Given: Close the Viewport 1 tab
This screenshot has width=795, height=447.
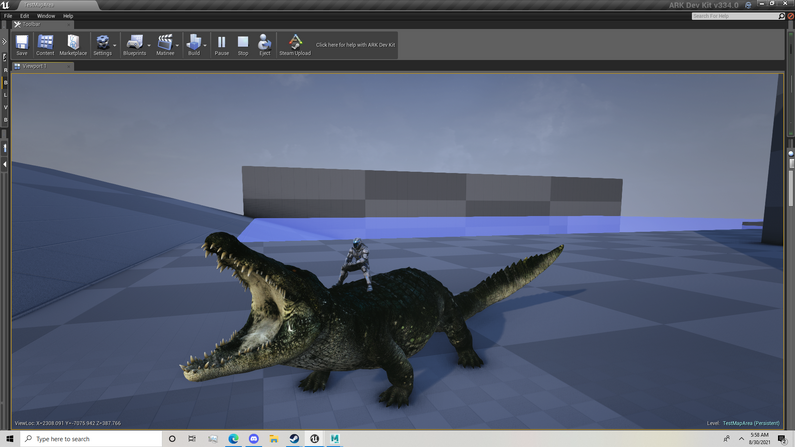Looking at the screenshot, I should [x=69, y=66].
